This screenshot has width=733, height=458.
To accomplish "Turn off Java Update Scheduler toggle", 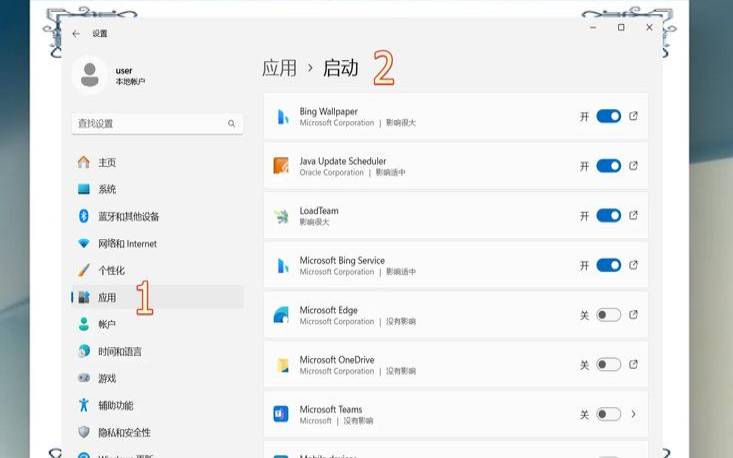I will [x=609, y=166].
